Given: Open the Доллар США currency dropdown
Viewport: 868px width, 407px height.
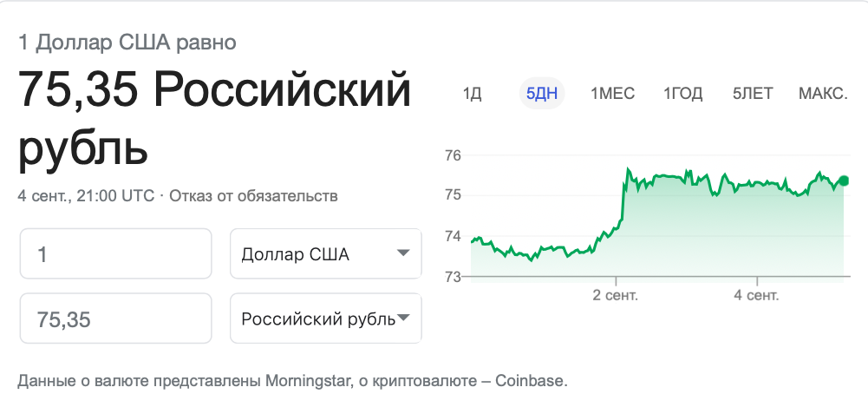Looking at the screenshot, I should pyautogui.click(x=325, y=253).
